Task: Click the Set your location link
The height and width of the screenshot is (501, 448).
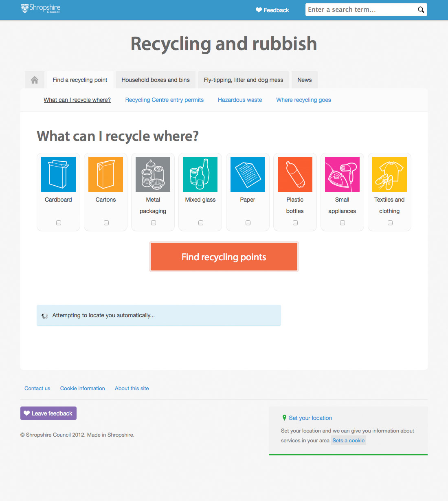Action: coord(310,418)
